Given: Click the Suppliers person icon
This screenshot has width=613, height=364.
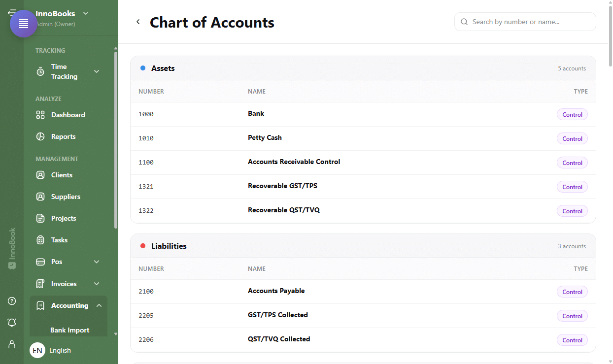Looking at the screenshot, I should [40, 197].
